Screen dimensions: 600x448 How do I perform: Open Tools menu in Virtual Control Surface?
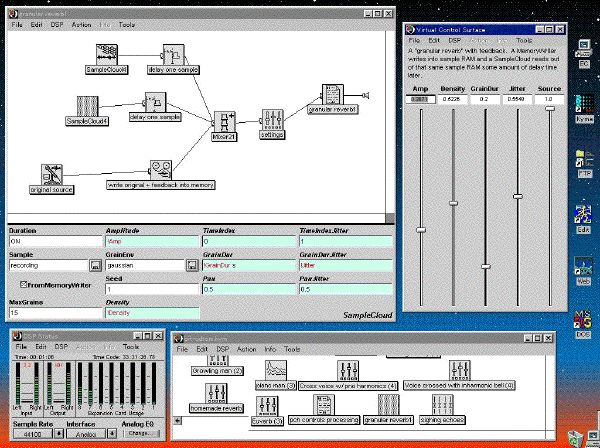(x=524, y=40)
